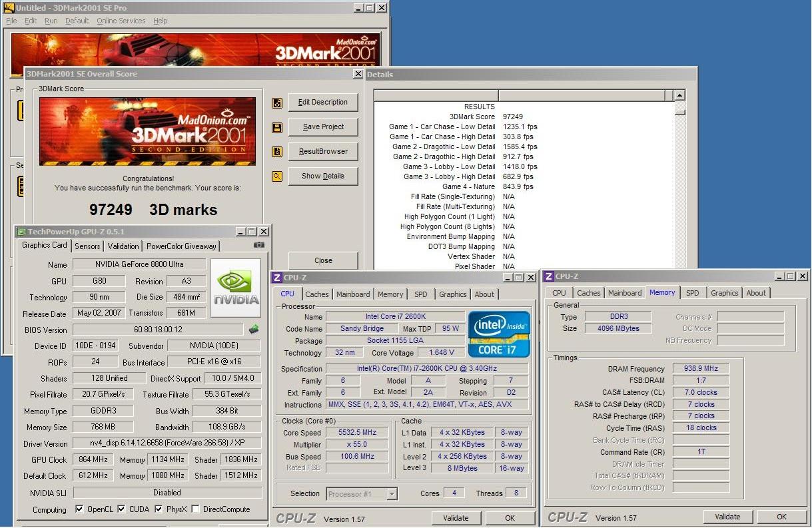
Task: Toggle the OpenCL checkbox in GPU-Z
Action: (x=80, y=509)
